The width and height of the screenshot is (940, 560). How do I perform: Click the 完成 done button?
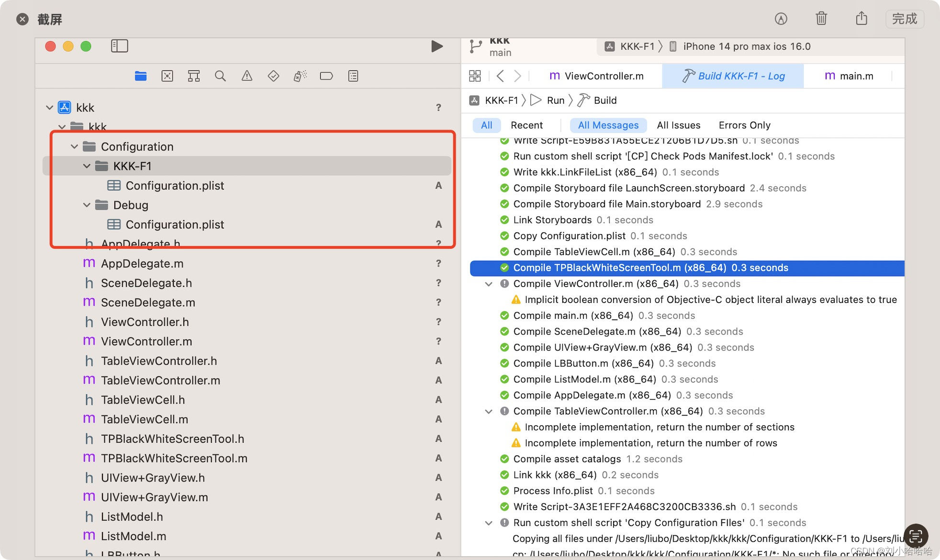905,19
